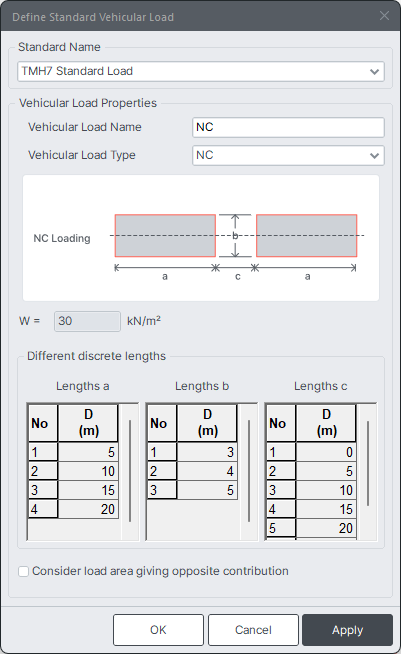401x654 pixels.
Task: Click the Lengths b cell with value 4
Action: point(207,471)
